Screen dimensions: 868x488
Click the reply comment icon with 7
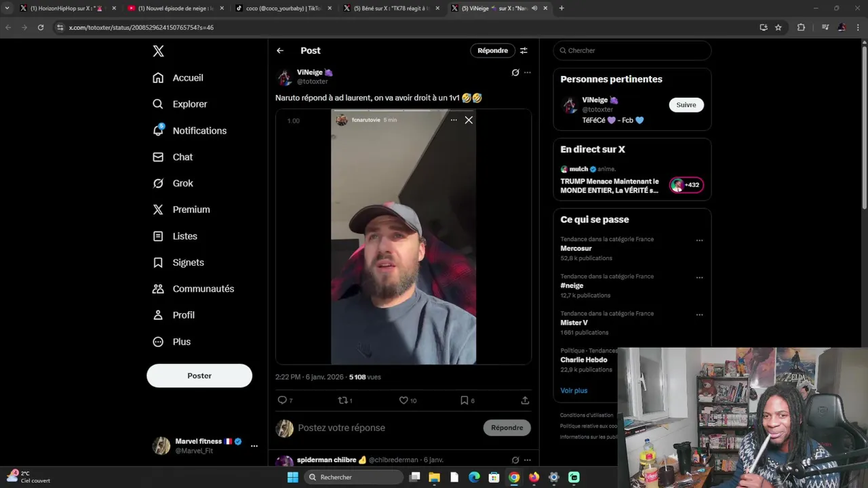(285, 401)
